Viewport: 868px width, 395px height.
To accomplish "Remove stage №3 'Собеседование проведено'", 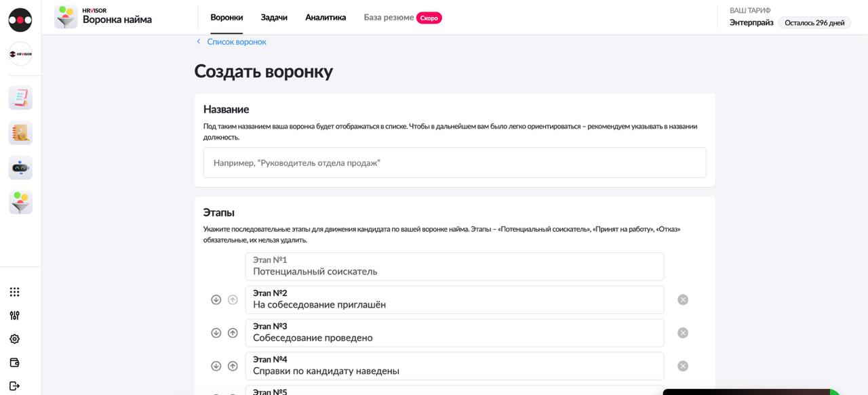I will 683,333.
